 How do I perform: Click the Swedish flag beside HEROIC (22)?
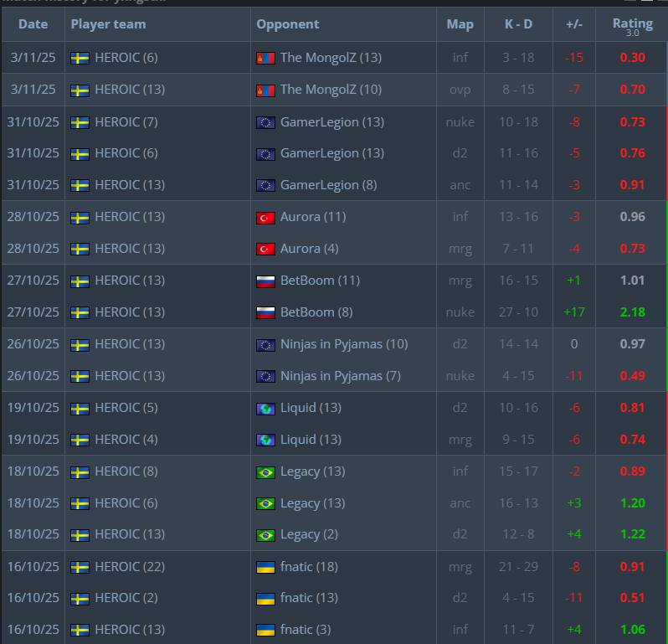(x=80, y=567)
